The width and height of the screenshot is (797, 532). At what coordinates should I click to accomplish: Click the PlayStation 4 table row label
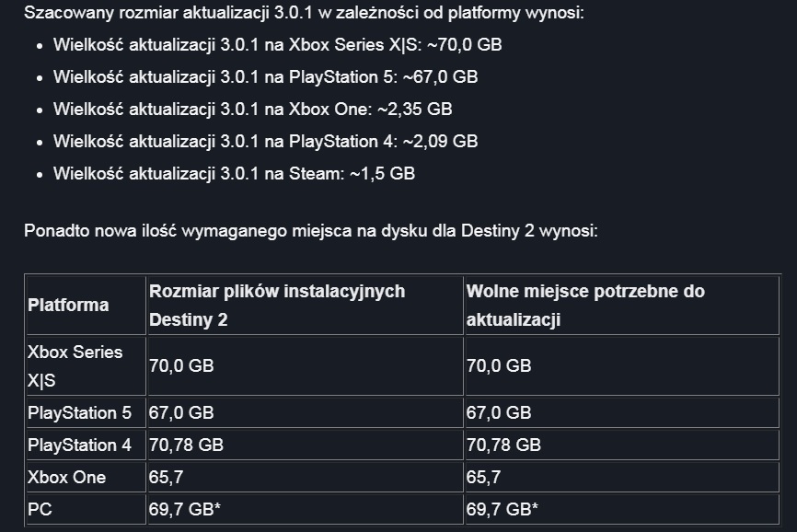pos(80,445)
